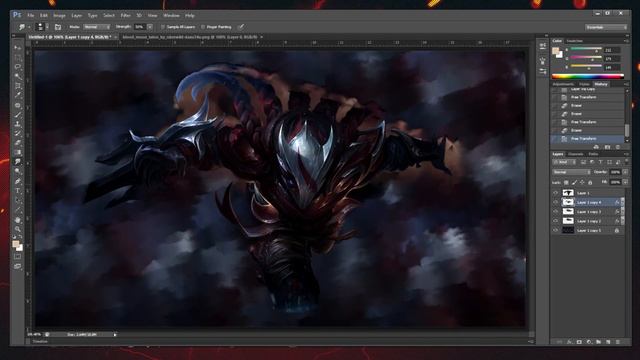Lock image pixels with the brush lock icon

click(x=574, y=182)
